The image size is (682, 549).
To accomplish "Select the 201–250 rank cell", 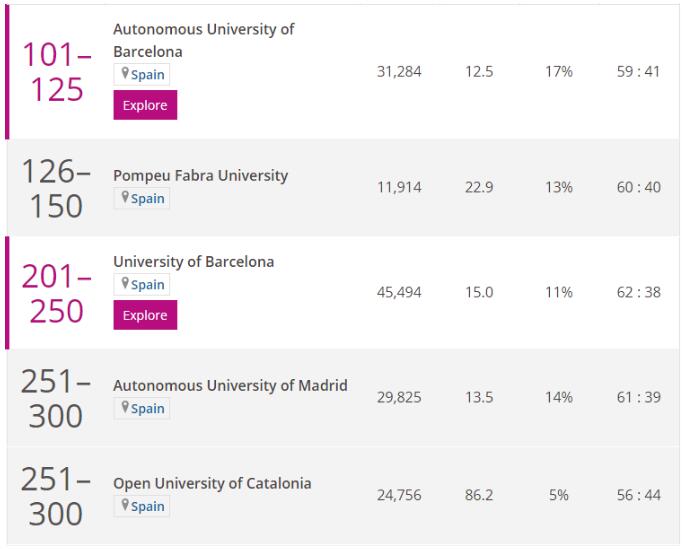I will click(x=55, y=292).
